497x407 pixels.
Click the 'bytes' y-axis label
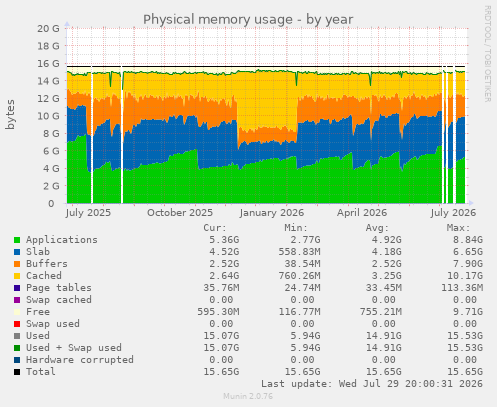point(10,114)
